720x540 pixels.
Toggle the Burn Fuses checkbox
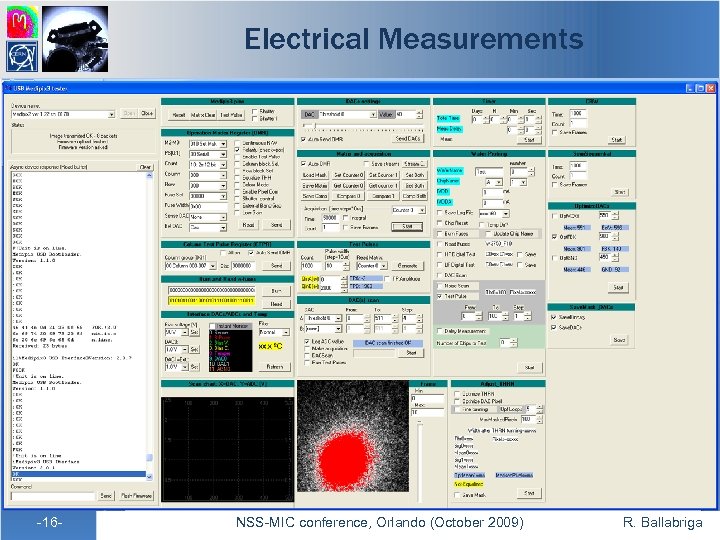[440, 234]
